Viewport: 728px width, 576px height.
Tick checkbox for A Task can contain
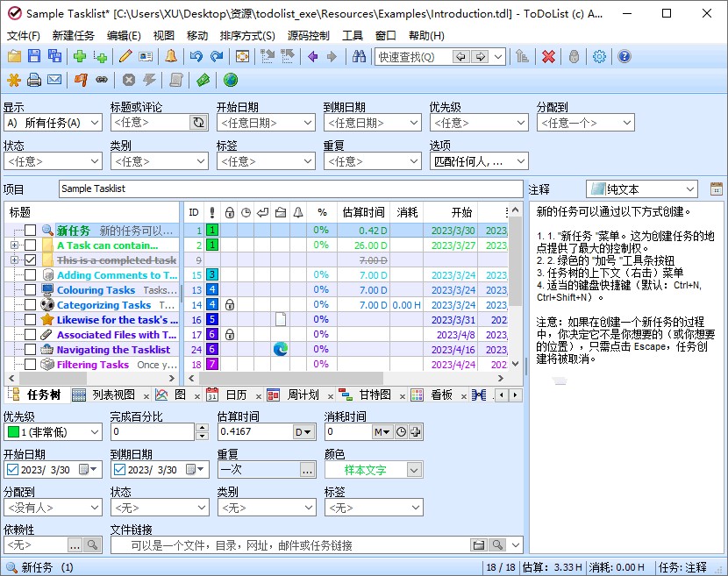click(x=30, y=245)
